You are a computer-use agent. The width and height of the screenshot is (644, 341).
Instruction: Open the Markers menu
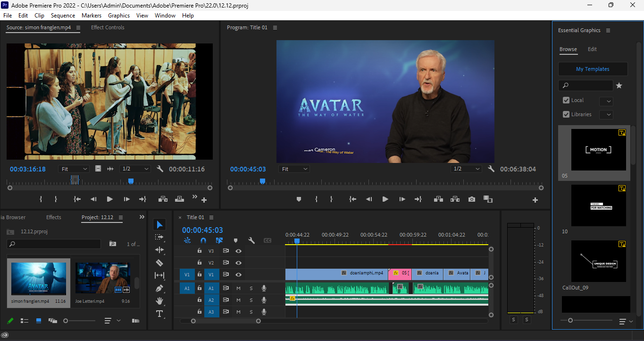tap(92, 16)
